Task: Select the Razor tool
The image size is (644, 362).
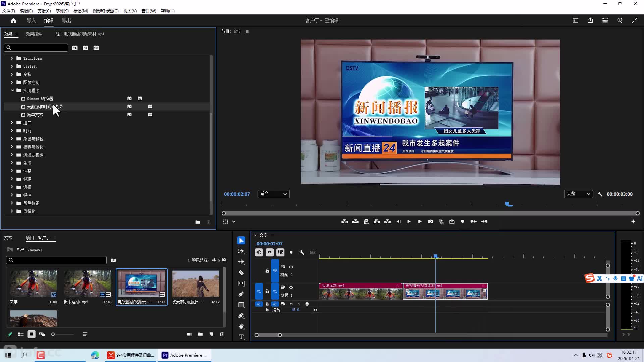Action: [x=241, y=273]
